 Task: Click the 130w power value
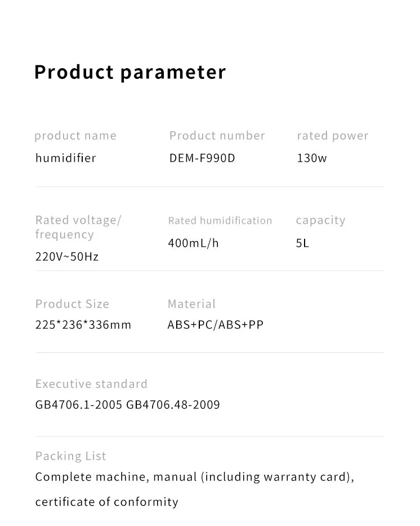(x=312, y=158)
